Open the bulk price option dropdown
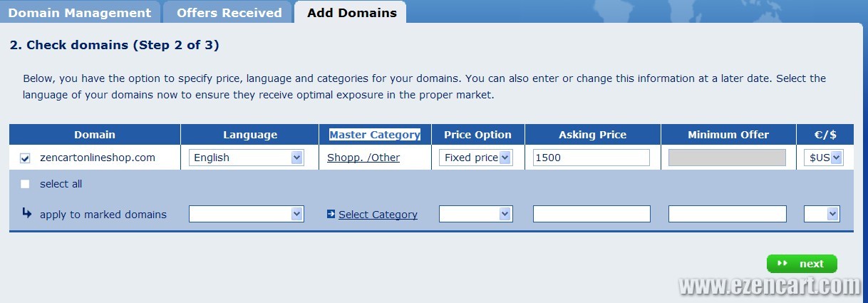868x303 pixels. click(x=475, y=214)
